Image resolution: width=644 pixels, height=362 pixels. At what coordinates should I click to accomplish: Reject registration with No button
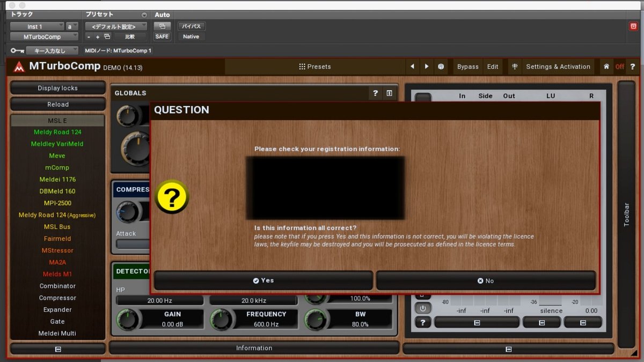click(x=486, y=280)
